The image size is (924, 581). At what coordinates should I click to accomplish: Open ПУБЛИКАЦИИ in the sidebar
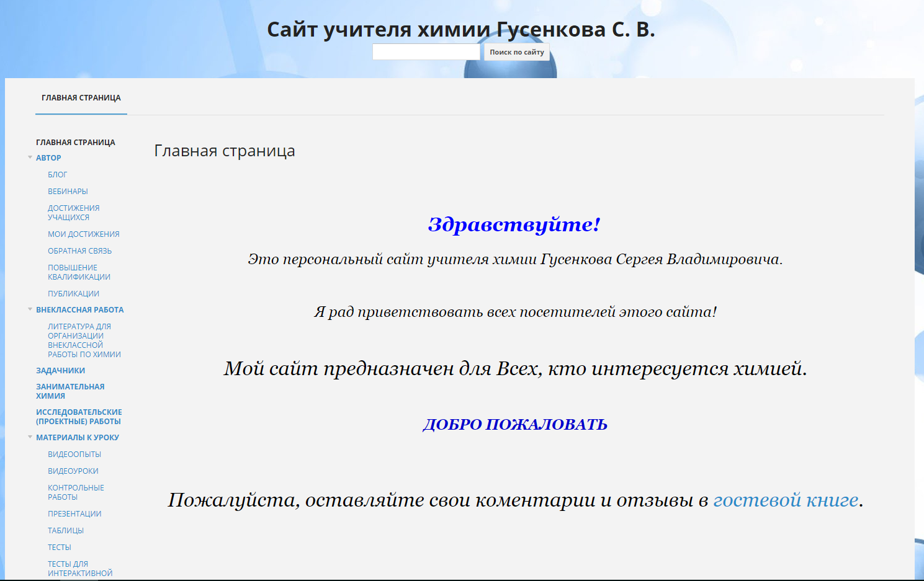[x=73, y=294]
